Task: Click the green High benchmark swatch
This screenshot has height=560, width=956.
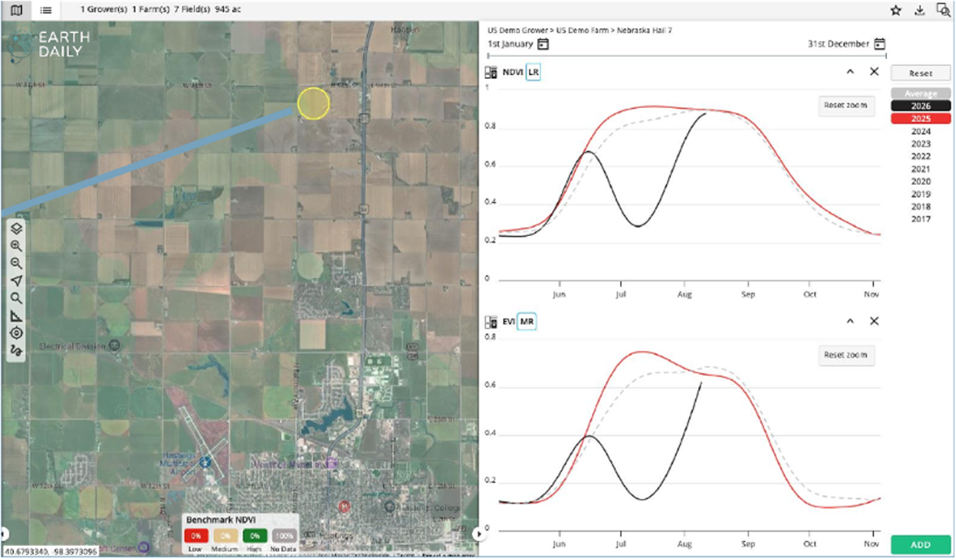Action: (x=255, y=536)
